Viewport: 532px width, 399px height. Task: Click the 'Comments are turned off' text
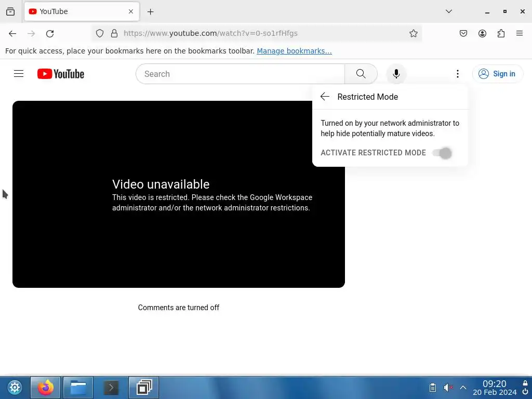click(179, 308)
